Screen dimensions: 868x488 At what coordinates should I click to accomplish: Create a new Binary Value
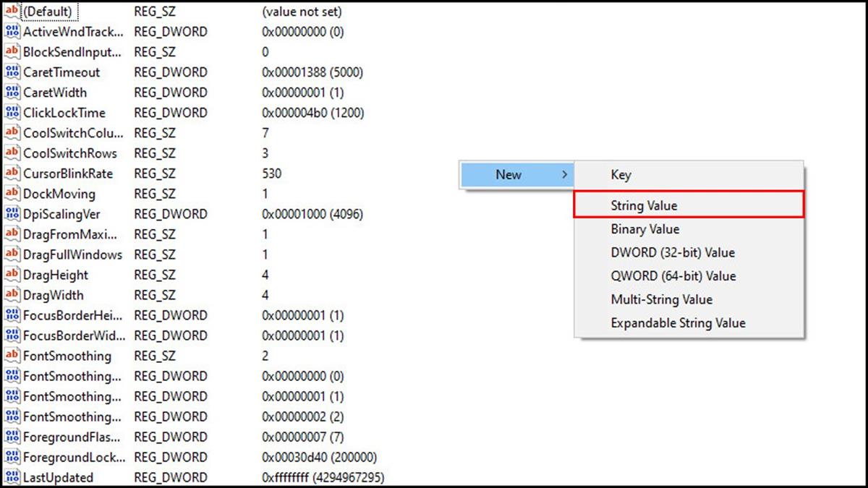pyautogui.click(x=644, y=229)
